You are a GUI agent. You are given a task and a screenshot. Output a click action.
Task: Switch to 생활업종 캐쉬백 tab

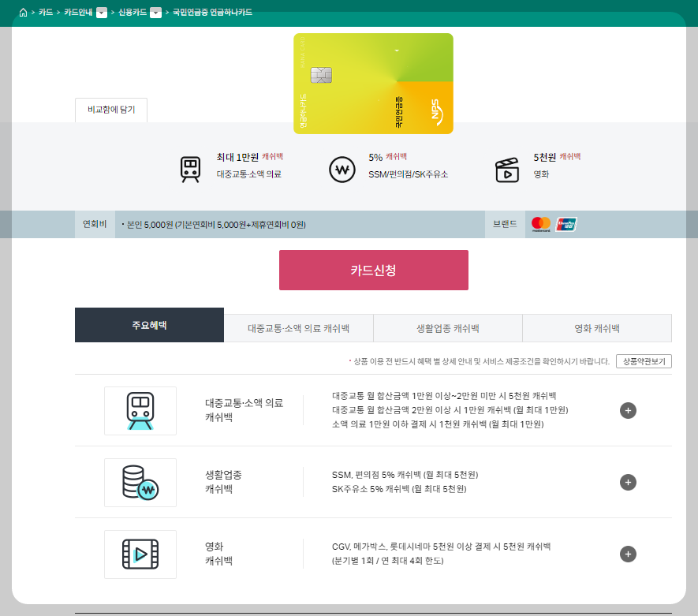(x=448, y=328)
